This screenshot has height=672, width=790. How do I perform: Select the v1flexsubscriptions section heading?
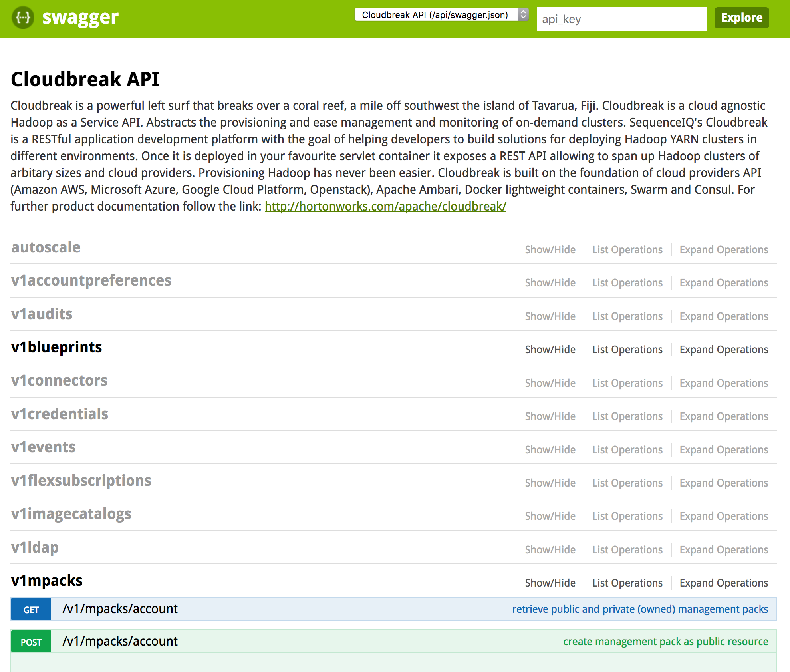(x=81, y=481)
